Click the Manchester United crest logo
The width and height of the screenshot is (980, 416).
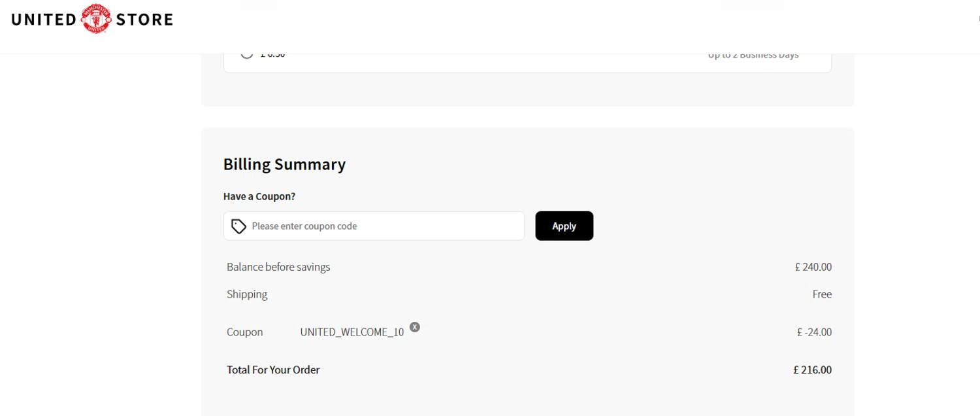pyautogui.click(x=97, y=19)
